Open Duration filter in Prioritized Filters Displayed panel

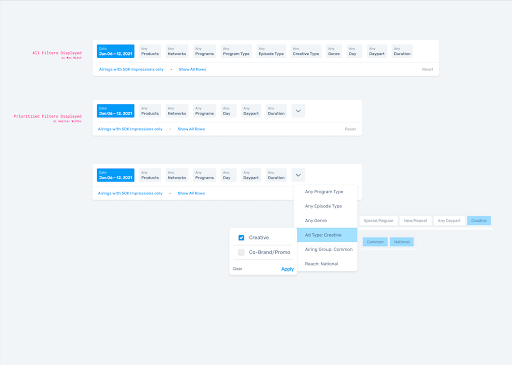click(276, 111)
